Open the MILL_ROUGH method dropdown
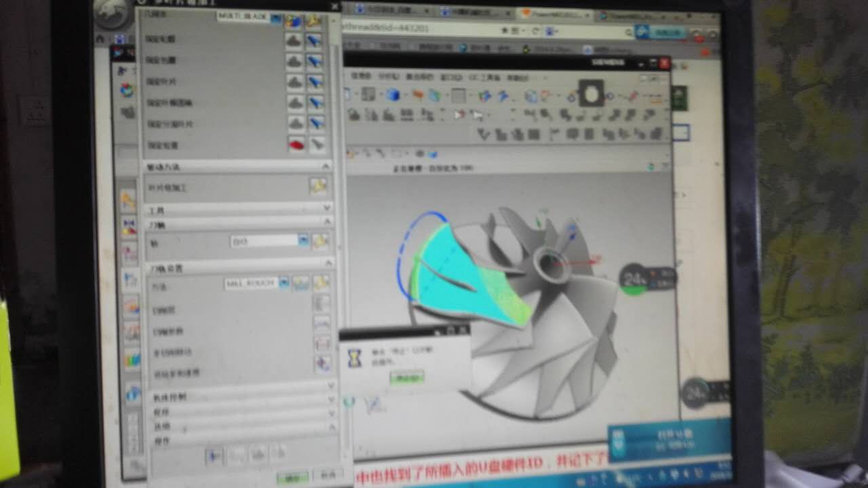868x488 pixels. (x=284, y=282)
